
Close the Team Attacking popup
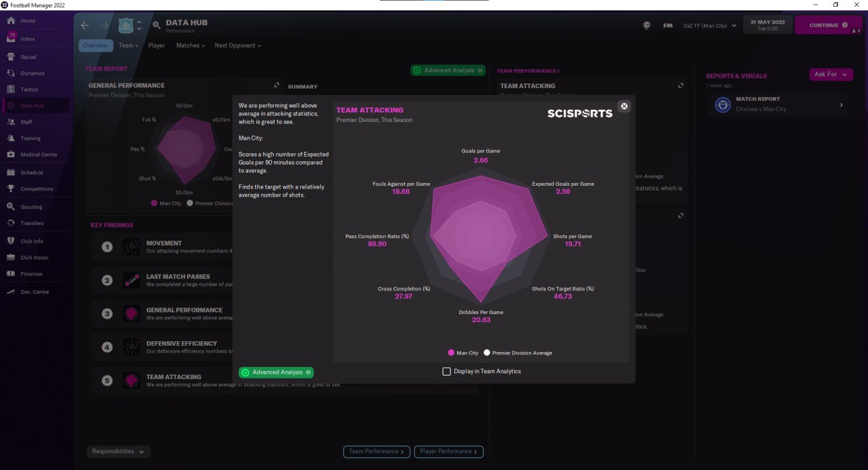[x=625, y=106]
